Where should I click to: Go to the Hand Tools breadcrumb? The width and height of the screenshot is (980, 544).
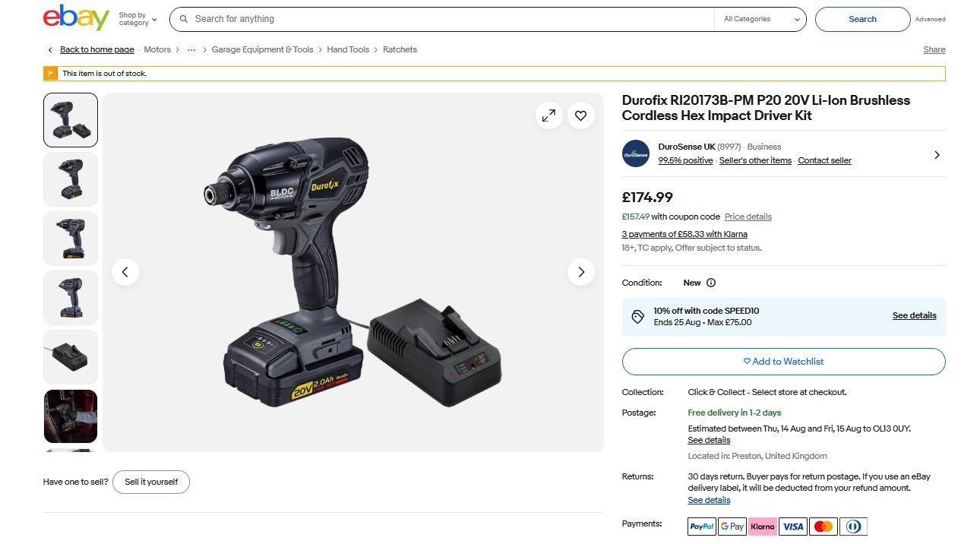[348, 50]
